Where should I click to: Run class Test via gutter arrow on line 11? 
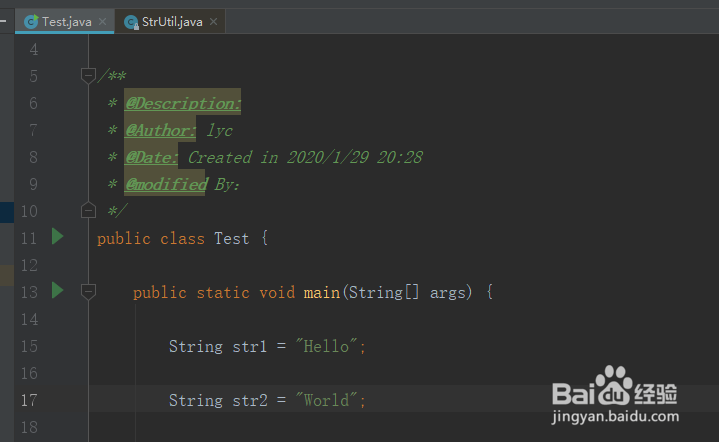pyautogui.click(x=57, y=237)
